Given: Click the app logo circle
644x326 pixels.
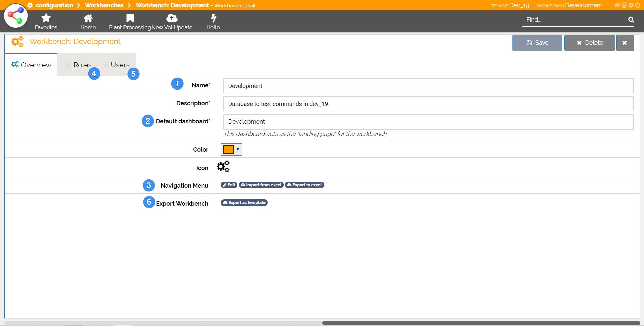Looking at the screenshot, I should (x=16, y=16).
